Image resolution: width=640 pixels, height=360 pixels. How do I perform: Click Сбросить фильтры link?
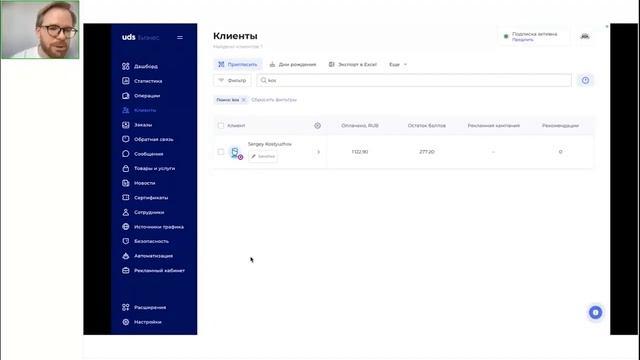pos(274,100)
